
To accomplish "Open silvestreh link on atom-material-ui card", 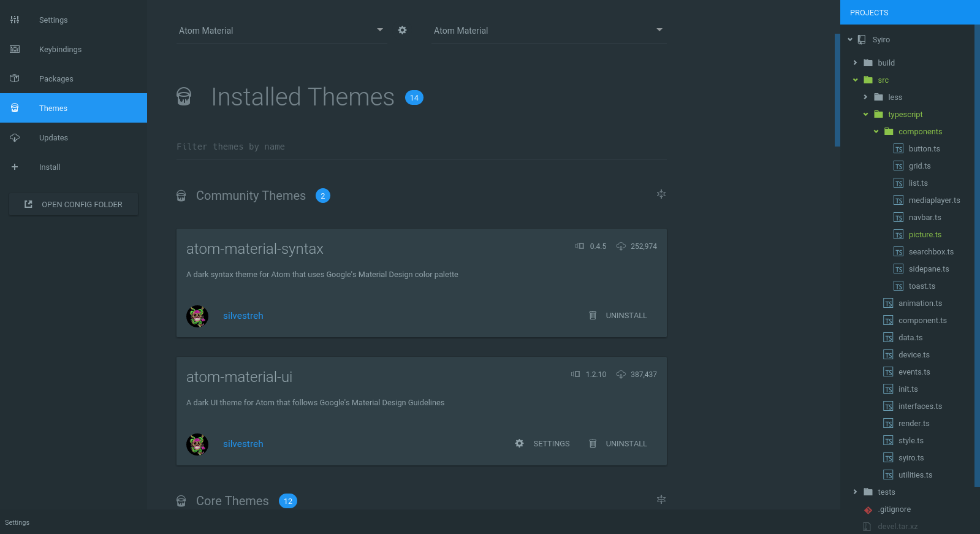I will click(243, 444).
